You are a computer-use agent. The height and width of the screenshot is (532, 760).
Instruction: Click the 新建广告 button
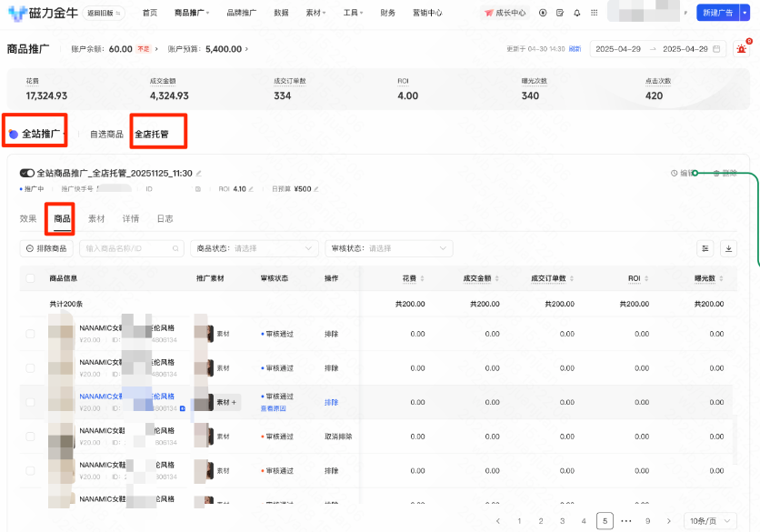pos(718,13)
